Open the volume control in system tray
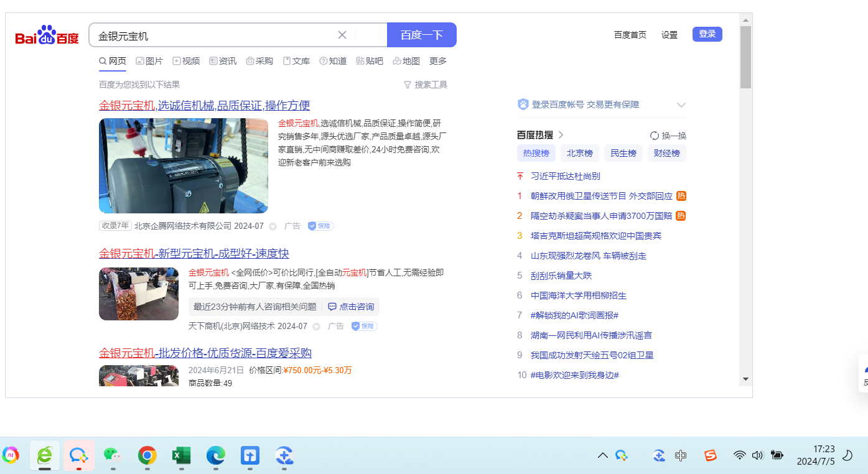 pos(757,455)
